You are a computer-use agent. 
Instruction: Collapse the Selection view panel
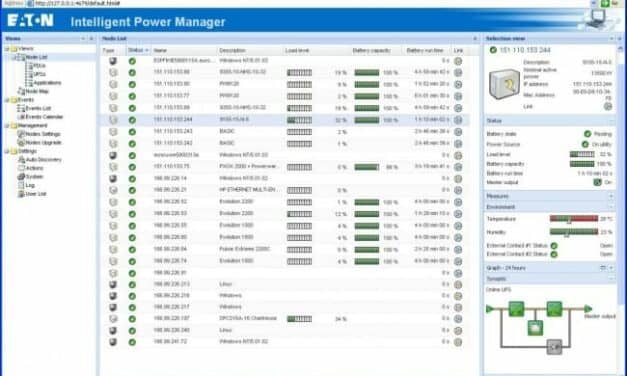619,38
